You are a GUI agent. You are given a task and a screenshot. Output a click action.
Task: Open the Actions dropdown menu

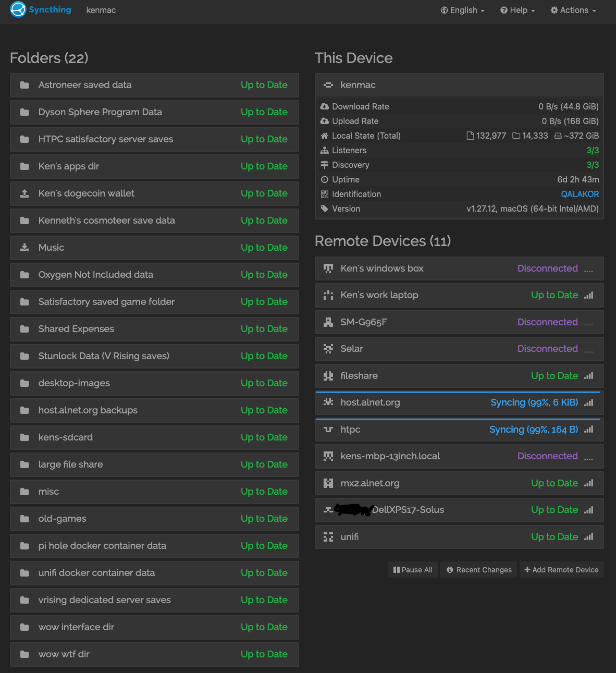pyautogui.click(x=573, y=10)
